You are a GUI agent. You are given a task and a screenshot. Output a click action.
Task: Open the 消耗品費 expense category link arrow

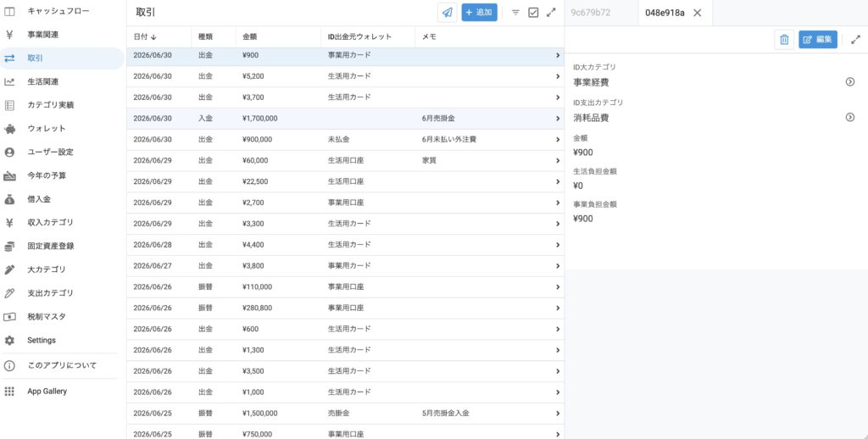850,117
